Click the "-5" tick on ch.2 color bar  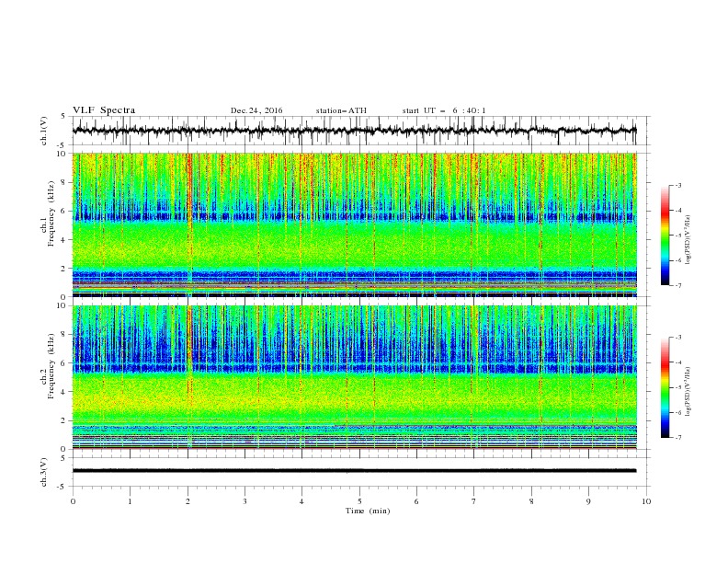pyautogui.click(x=677, y=387)
